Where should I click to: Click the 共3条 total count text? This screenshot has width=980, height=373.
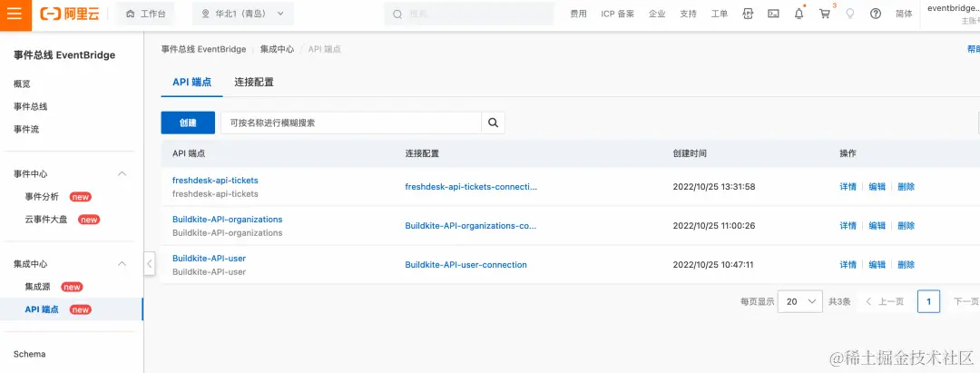(839, 301)
